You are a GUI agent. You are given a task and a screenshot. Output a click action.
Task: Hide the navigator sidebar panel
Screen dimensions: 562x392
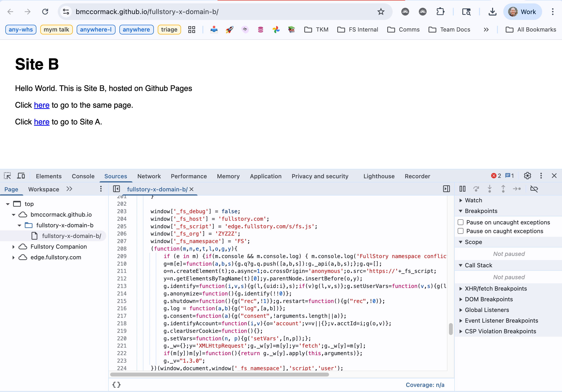coord(116,189)
